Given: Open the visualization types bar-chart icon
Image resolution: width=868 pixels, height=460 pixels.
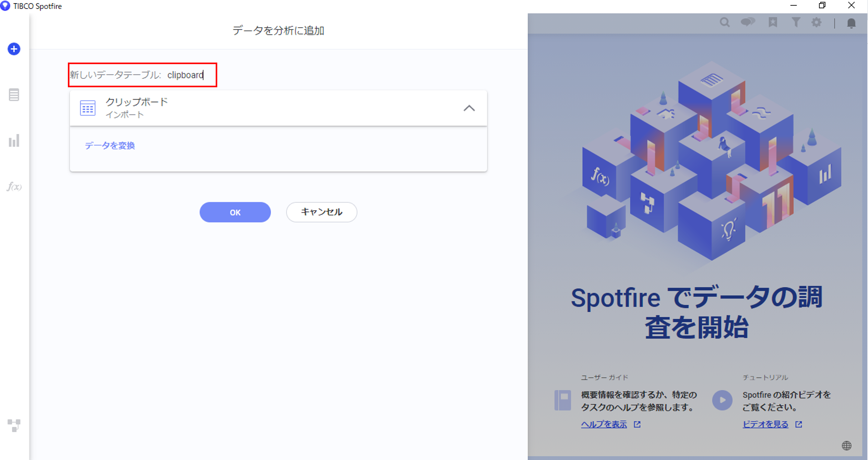Looking at the screenshot, I should point(14,140).
